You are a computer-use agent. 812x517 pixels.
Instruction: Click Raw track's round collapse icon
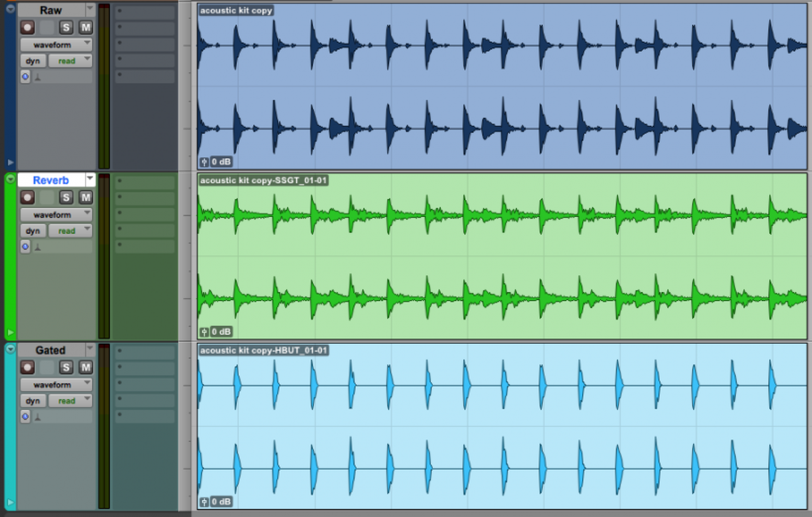click(x=10, y=9)
